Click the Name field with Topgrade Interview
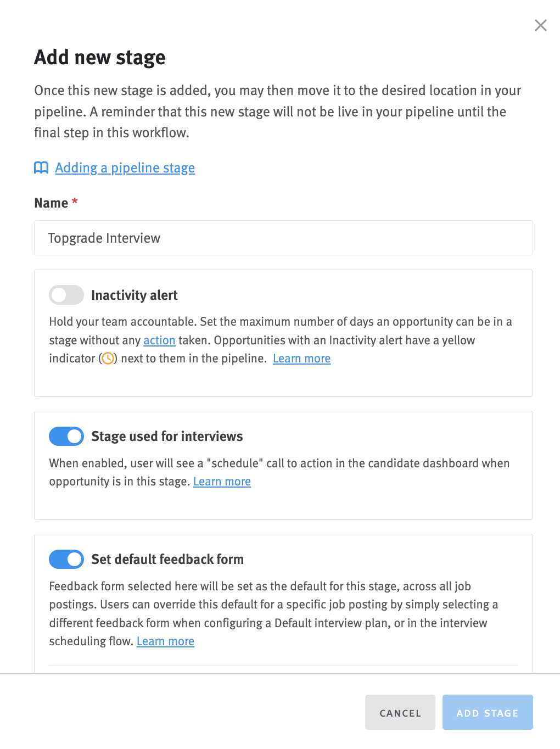 [x=283, y=238]
